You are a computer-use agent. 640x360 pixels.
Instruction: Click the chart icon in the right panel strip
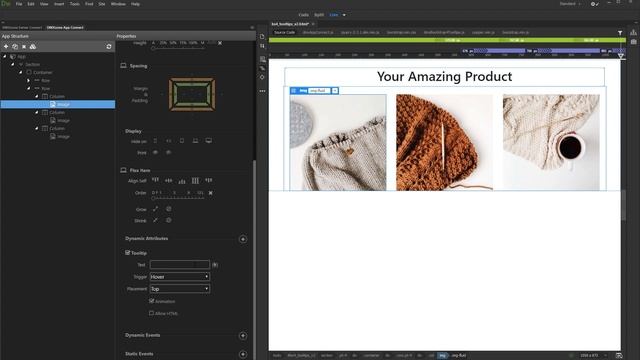[633, 32]
